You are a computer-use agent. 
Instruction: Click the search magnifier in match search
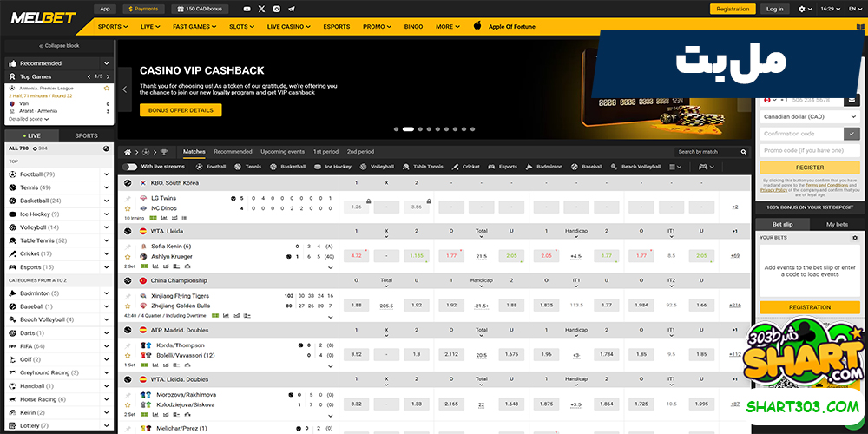pos(744,152)
